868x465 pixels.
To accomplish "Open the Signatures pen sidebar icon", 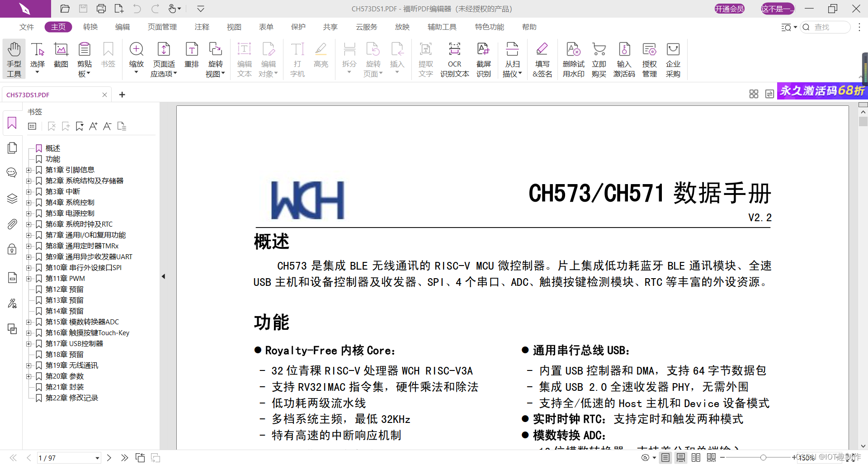I will point(12,303).
